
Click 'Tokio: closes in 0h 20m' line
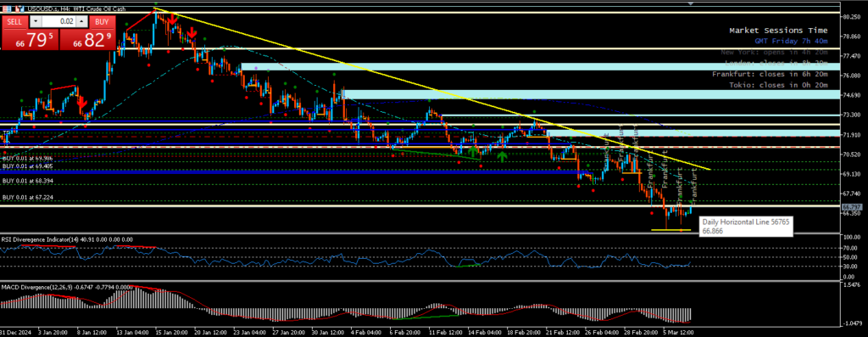click(779, 85)
